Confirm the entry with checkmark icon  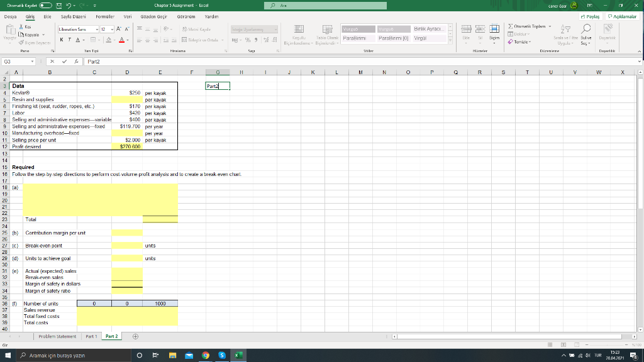65,62
